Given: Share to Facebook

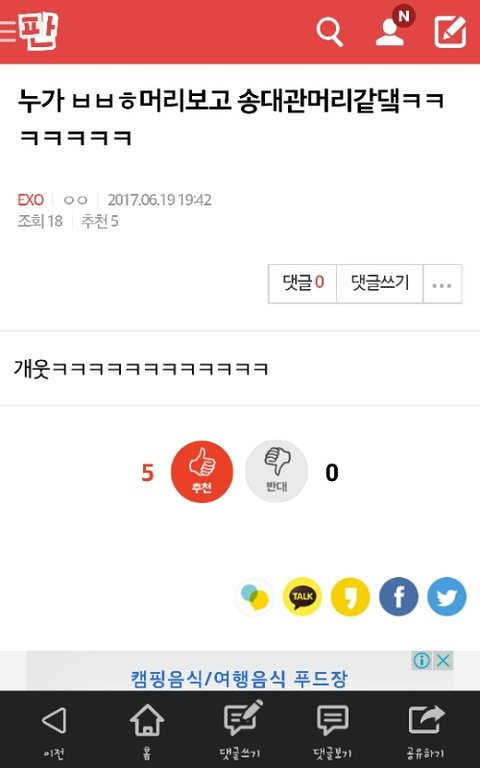Looking at the screenshot, I should pos(399,597).
